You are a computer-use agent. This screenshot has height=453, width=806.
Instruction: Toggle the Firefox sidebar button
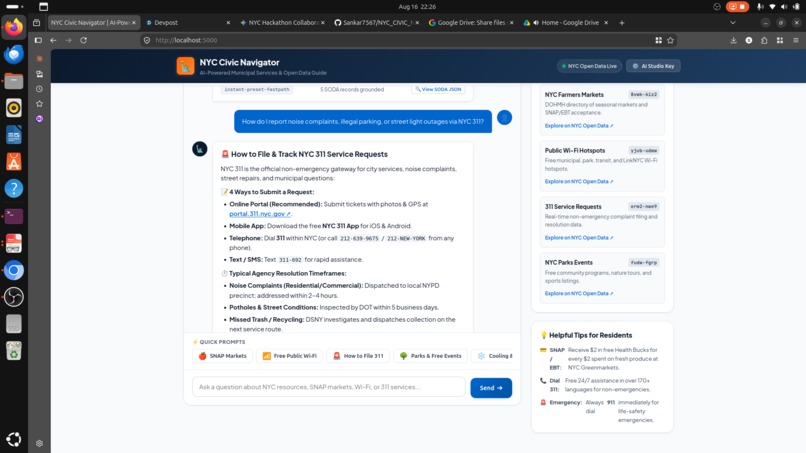tap(38, 40)
